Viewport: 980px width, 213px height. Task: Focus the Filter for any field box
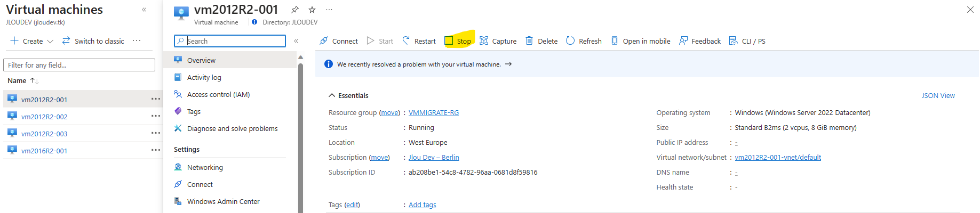pos(79,65)
